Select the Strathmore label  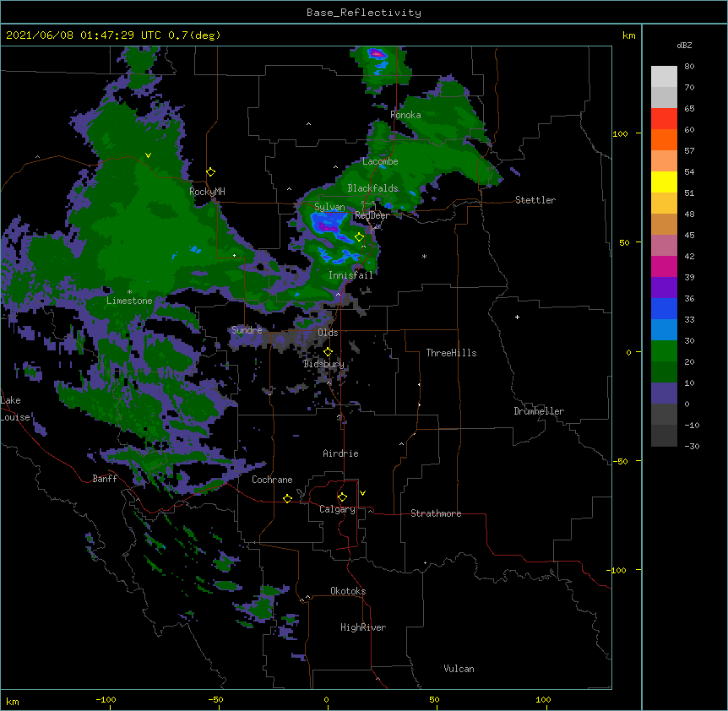[x=436, y=513]
